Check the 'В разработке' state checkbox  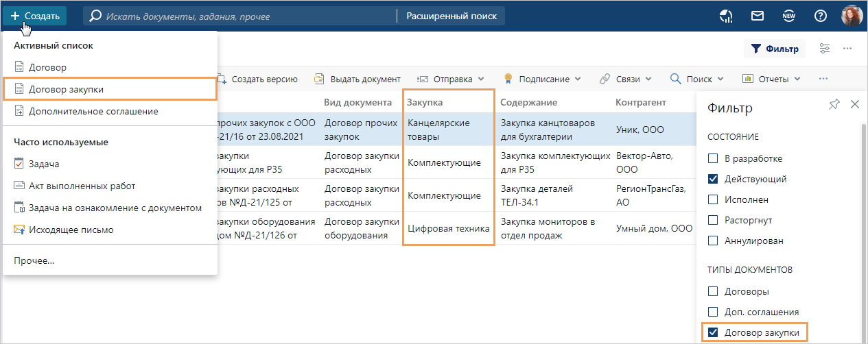coord(713,158)
